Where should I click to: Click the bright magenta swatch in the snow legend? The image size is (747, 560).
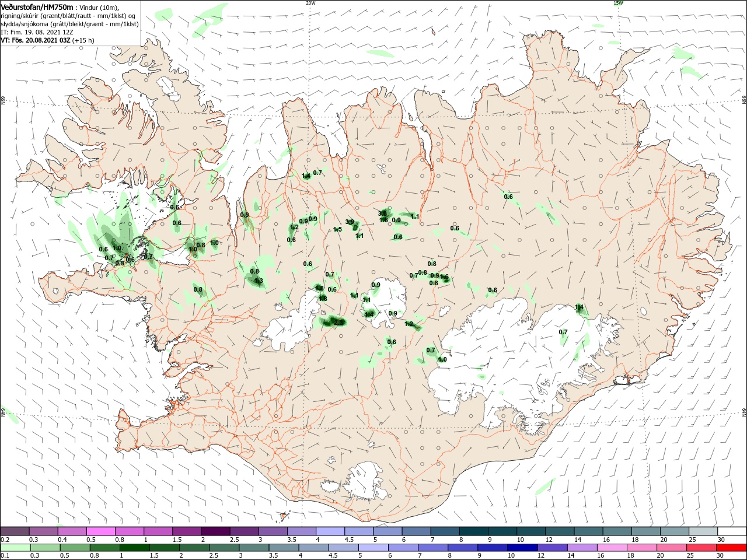point(100,531)
